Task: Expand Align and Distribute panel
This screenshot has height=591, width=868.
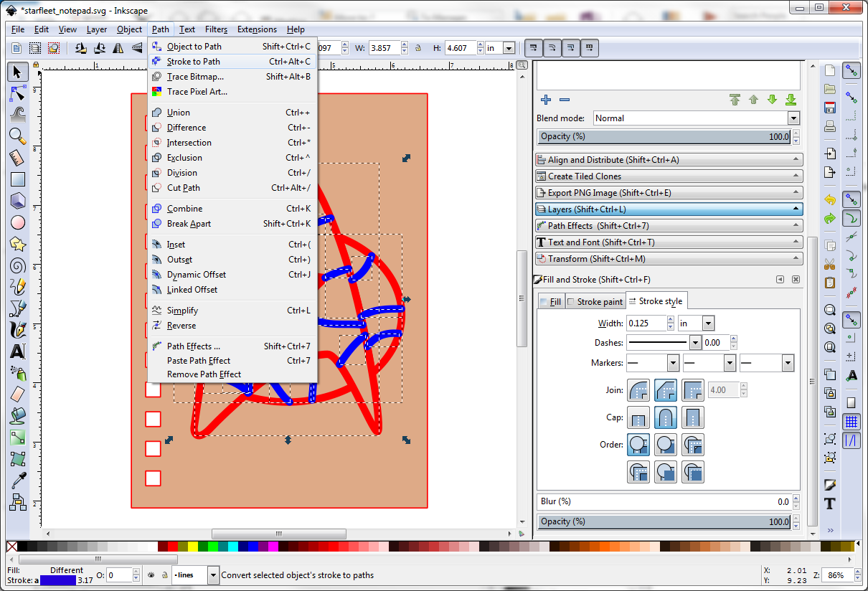Action: pos(669,160)
